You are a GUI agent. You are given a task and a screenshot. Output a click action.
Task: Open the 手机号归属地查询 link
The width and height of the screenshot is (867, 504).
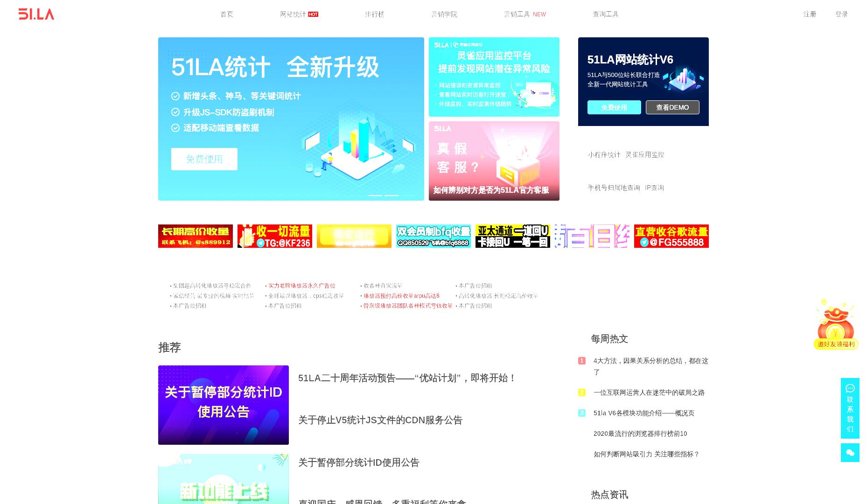(x=614, y=188)
